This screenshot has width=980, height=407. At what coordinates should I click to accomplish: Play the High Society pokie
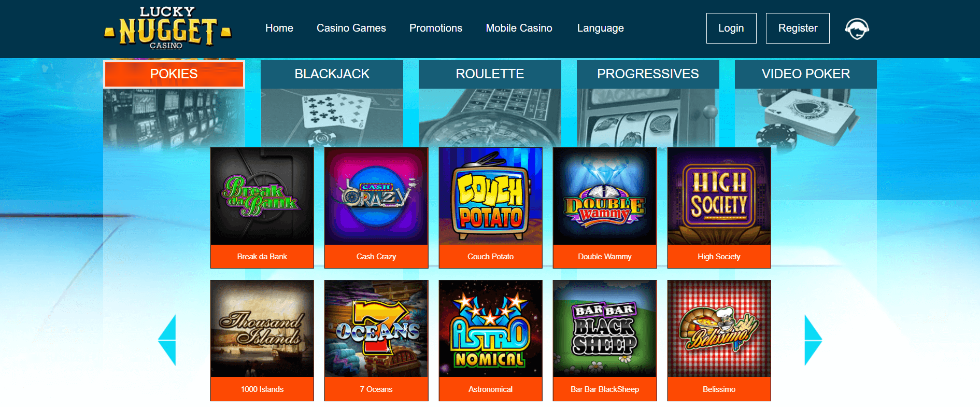719,196
